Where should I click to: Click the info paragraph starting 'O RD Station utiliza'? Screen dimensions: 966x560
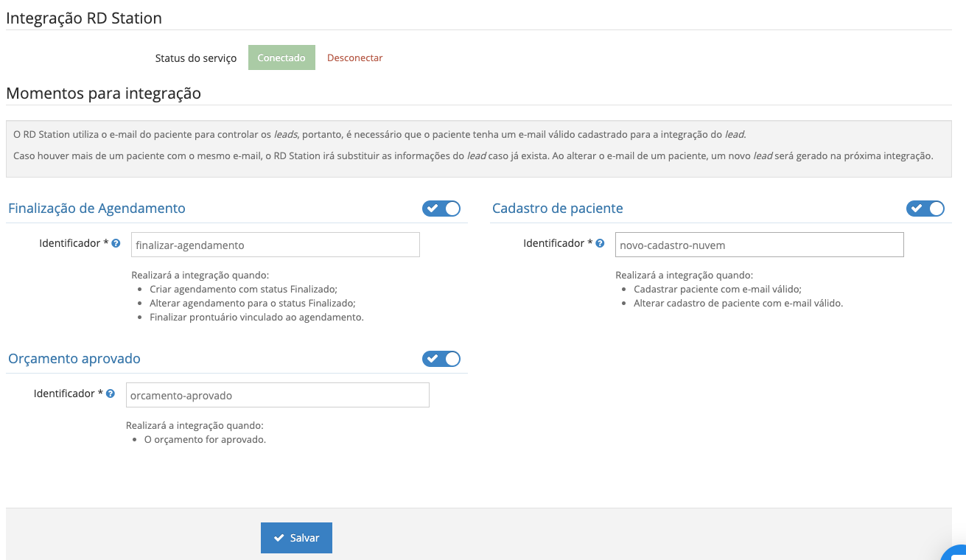point(380,134)
